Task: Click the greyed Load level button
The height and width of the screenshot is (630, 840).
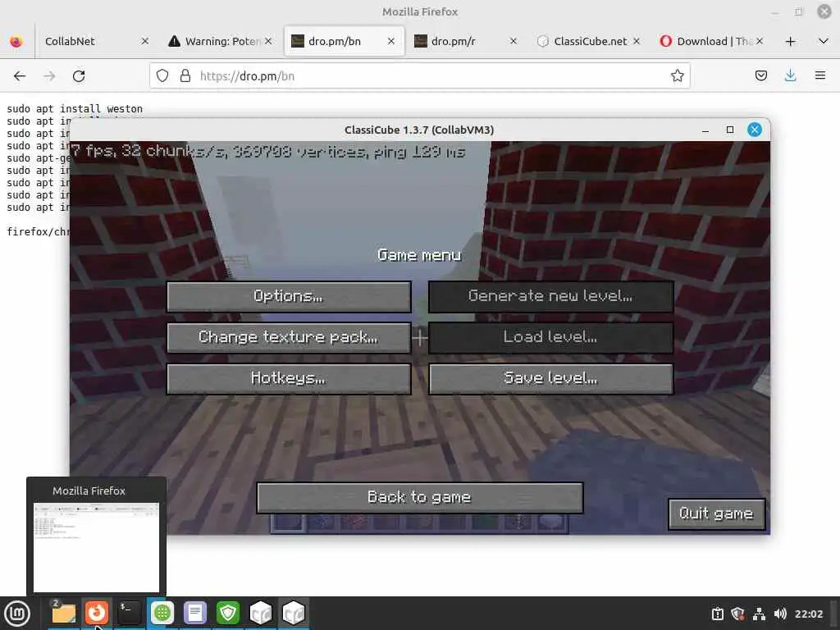Action: (x=550, y=337)
